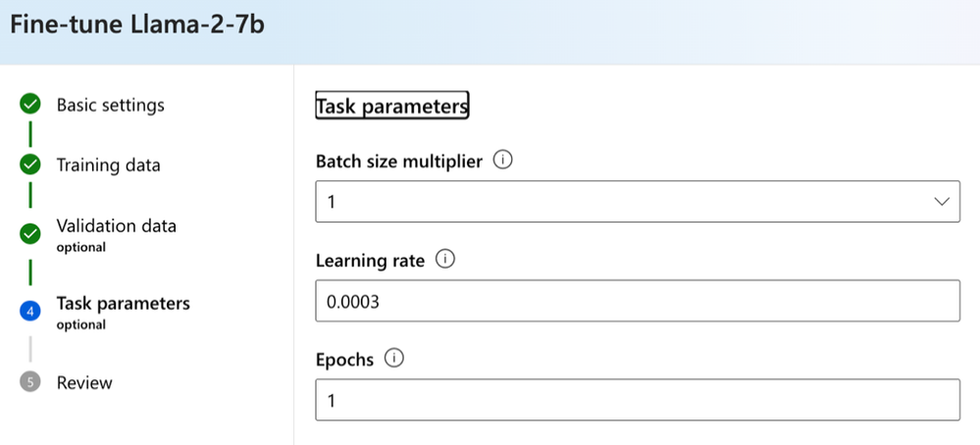Image resolution: width=980 pixels, height=445 pixels.
Task: Expand the Batch size multiplier dropdown chevron
Action: 943,201
